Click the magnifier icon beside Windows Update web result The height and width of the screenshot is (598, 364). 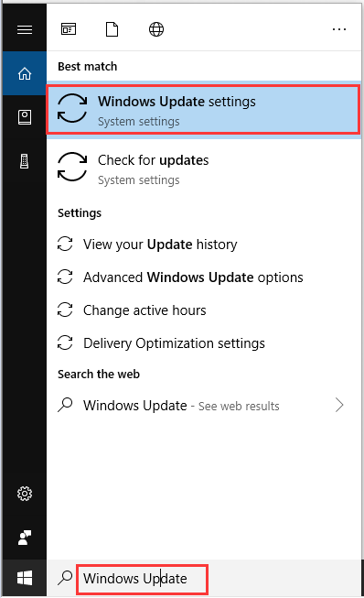65,405
